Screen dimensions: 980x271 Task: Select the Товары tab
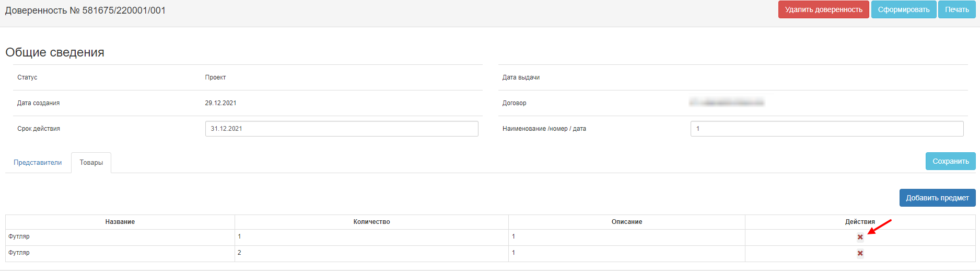tap(91, 163)
